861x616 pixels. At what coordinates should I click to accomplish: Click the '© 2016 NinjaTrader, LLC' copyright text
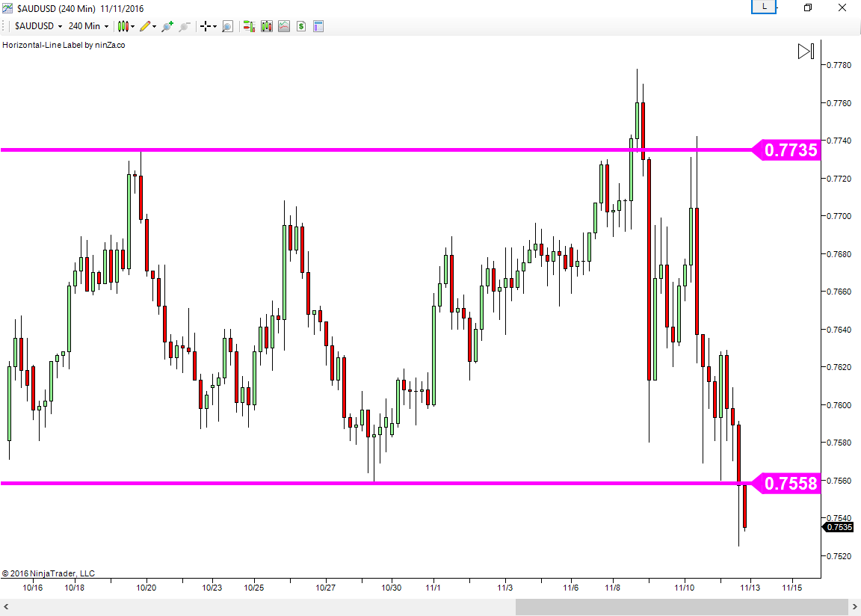click(x=49, y=573)
